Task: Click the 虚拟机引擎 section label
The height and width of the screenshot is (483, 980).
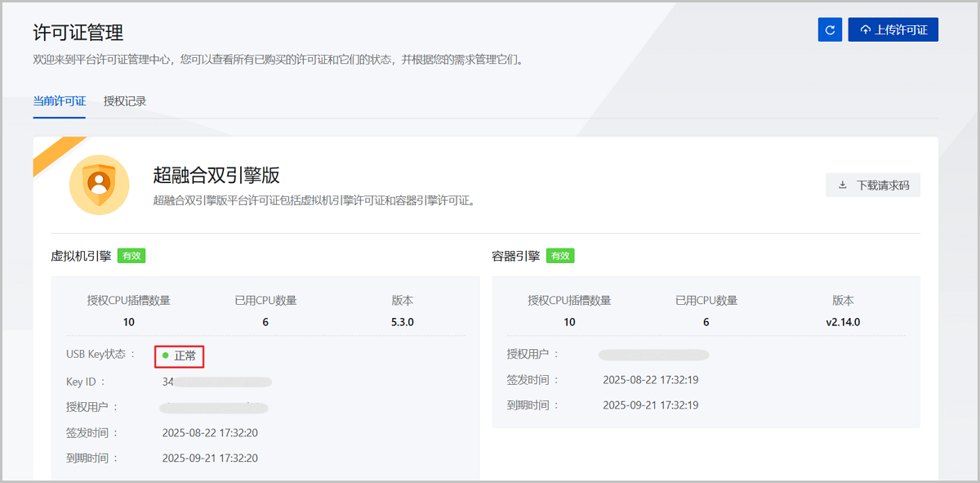Action: tap(81, 256)
